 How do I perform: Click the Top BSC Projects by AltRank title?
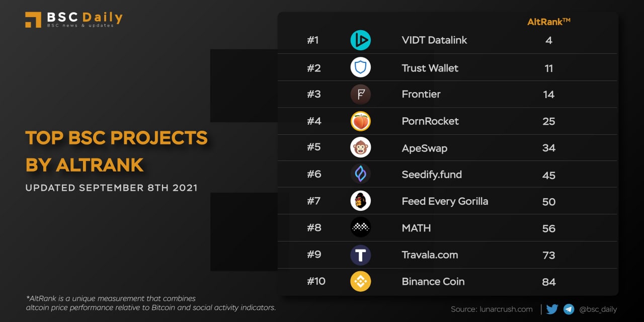(116, 151)
